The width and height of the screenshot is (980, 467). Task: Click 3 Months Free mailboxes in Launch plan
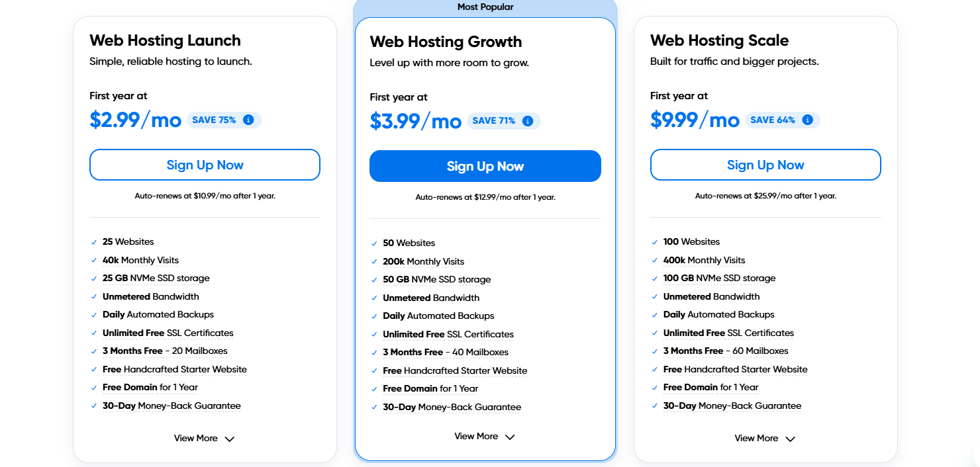[x=165, y=351]
